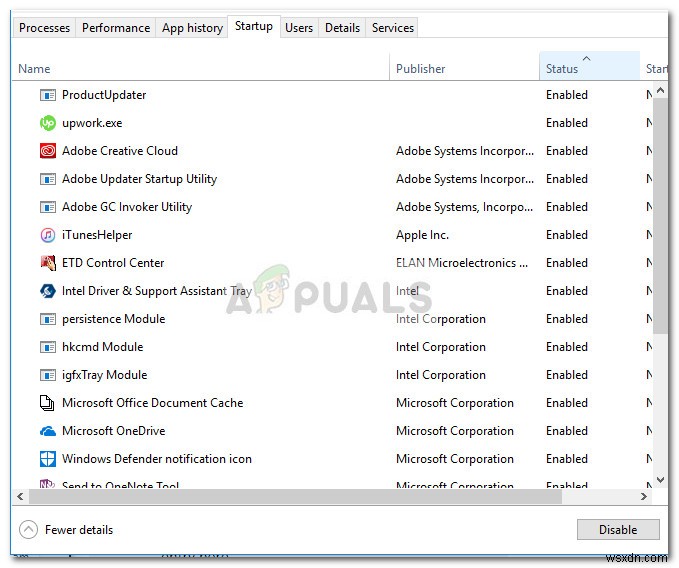Select the hkcmd Module name
The height and width of the screenshot is (568, 679).
point(103,347)
